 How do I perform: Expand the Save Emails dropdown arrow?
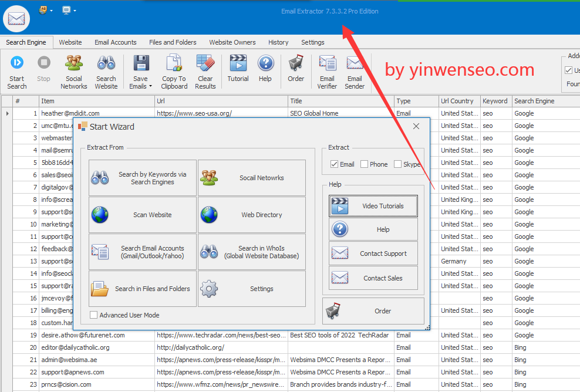point(150,86)
